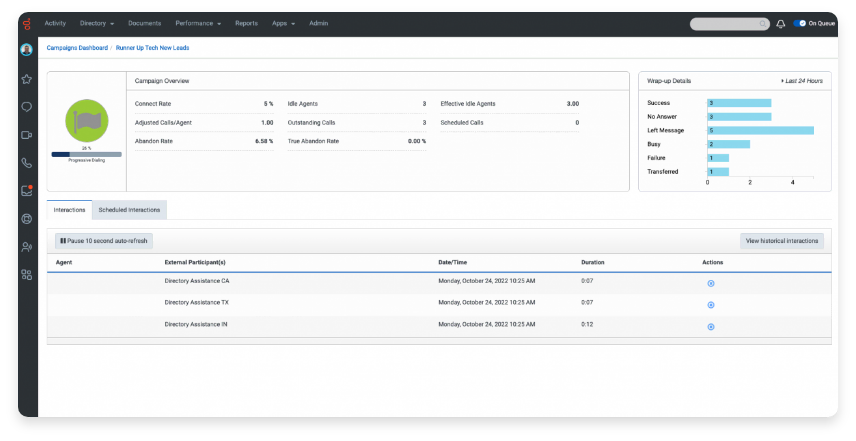Open the Reports menu item

(x=246, y=23)
